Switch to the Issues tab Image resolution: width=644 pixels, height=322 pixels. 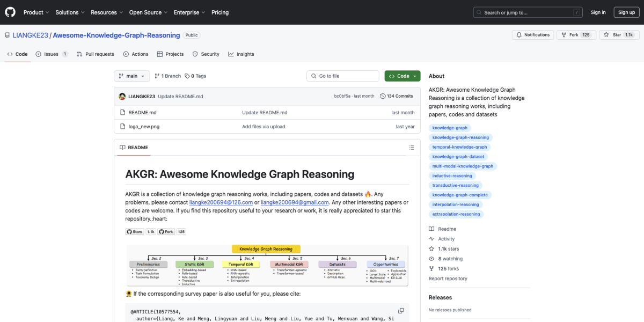coord(52,54)
